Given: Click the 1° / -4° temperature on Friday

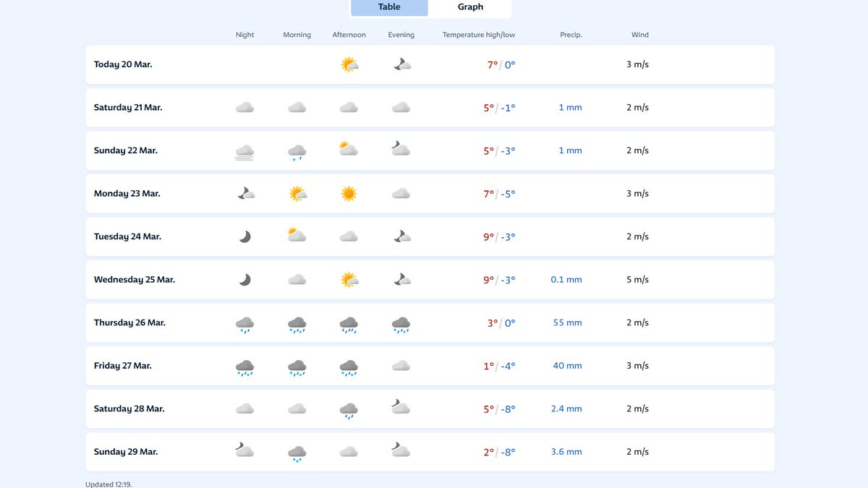Looking at the screenshot, I should coord(500,366).
